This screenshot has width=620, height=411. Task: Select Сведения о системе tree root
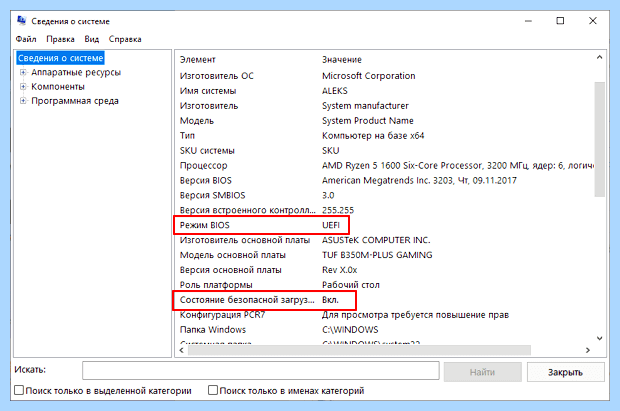pos(60,58)
